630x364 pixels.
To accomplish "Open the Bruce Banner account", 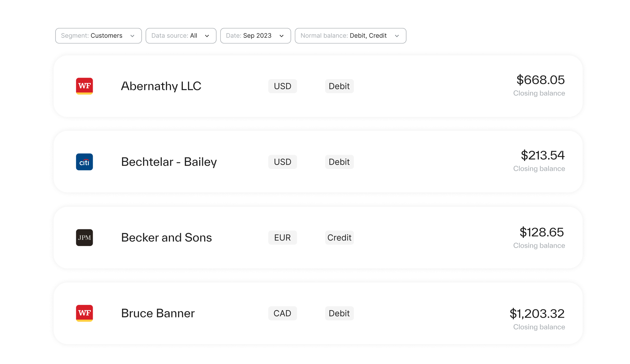I will pyautogui.click(x=158, y=313).
